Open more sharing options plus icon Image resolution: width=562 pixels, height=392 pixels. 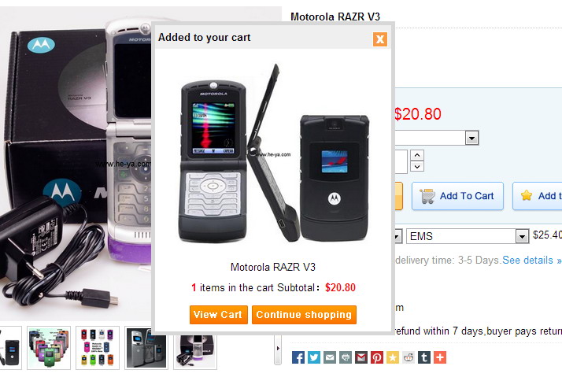[440, 357]
